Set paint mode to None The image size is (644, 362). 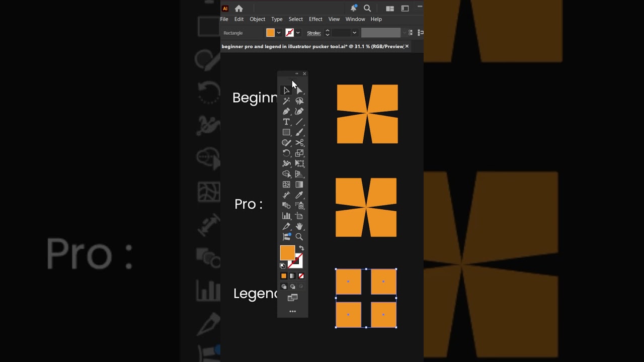click(301, 276)
